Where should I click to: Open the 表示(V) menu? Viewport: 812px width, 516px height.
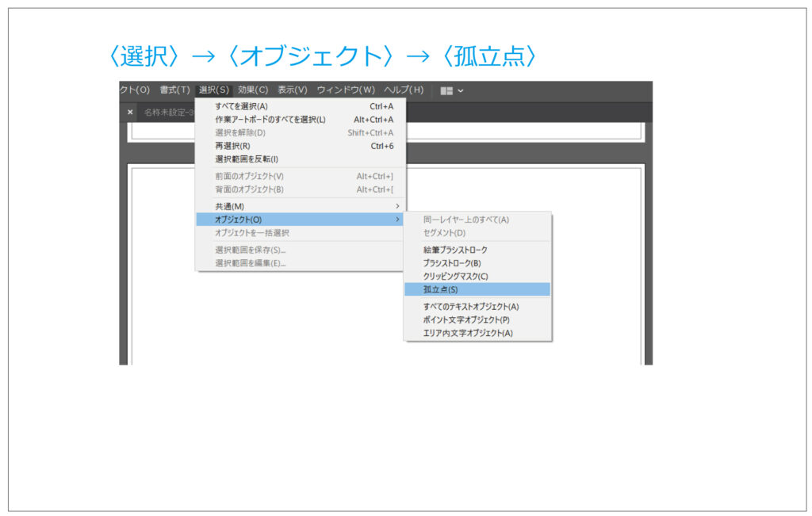click(x=292, y=90)
